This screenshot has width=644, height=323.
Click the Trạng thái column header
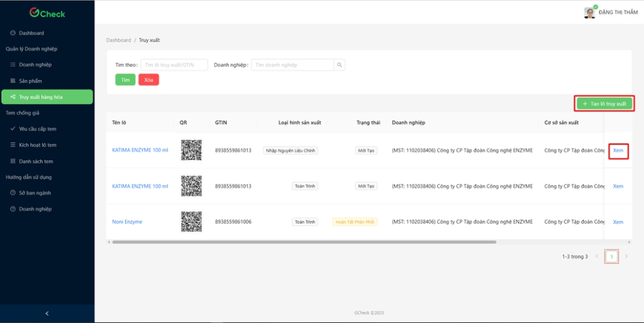point(368,122)
